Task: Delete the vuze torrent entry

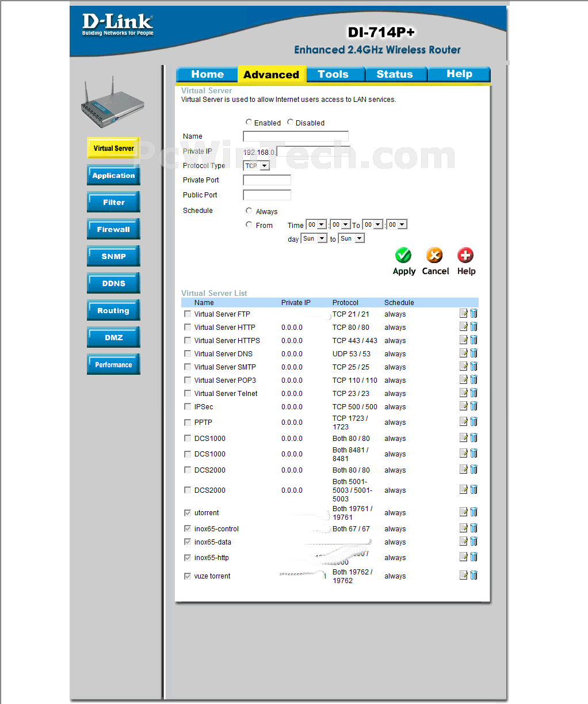Action: tap(474, 576)
